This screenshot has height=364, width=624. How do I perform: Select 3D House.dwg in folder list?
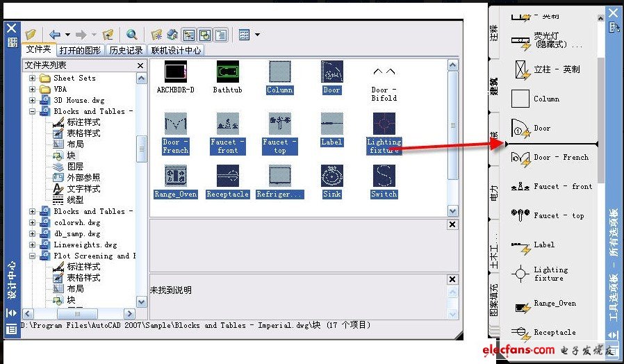tap(79, 100)
